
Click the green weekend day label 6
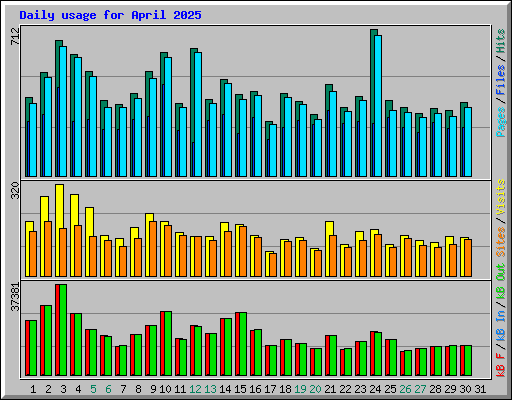(108, 389)
